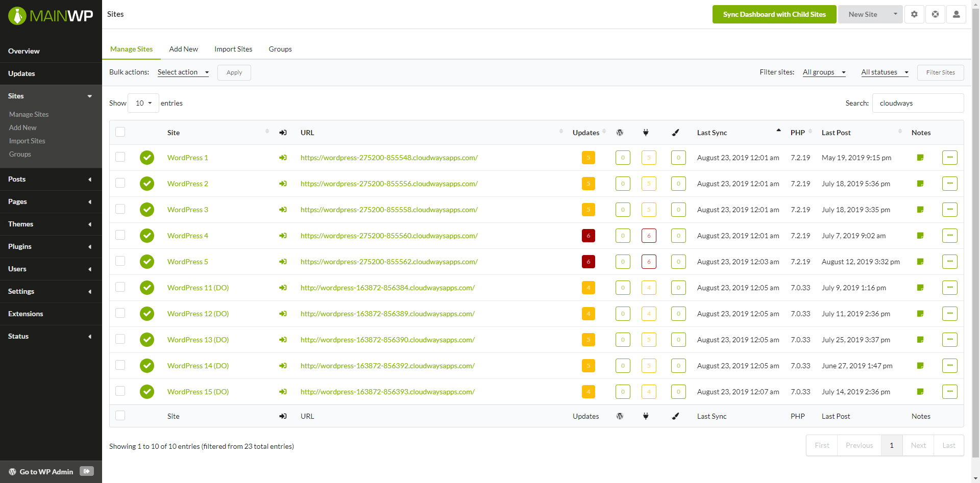The image size is (980, 483).
Task: Tick the checkbox for WordPress 12 (DO)
Action: point(120,313)
